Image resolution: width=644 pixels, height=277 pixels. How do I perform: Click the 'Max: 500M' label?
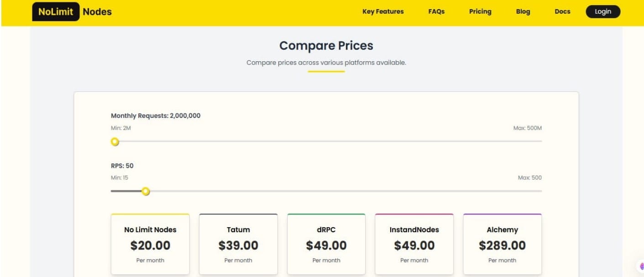[x=528, y=128]
